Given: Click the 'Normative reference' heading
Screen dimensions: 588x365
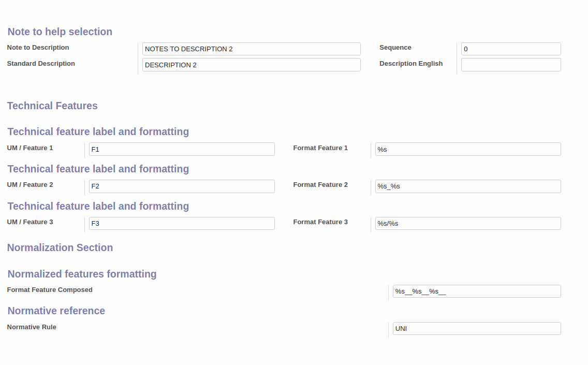Looking at the screenshot, I should point(56,311).
